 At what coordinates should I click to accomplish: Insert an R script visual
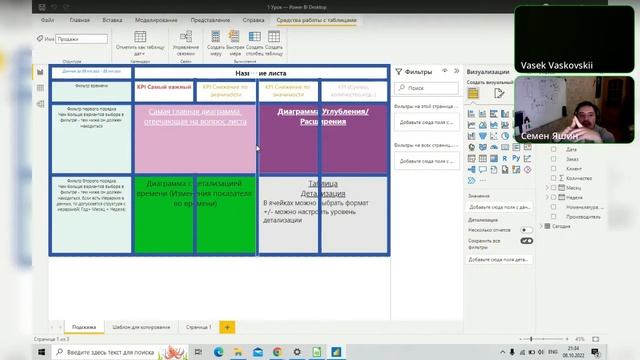click(505, 158)
